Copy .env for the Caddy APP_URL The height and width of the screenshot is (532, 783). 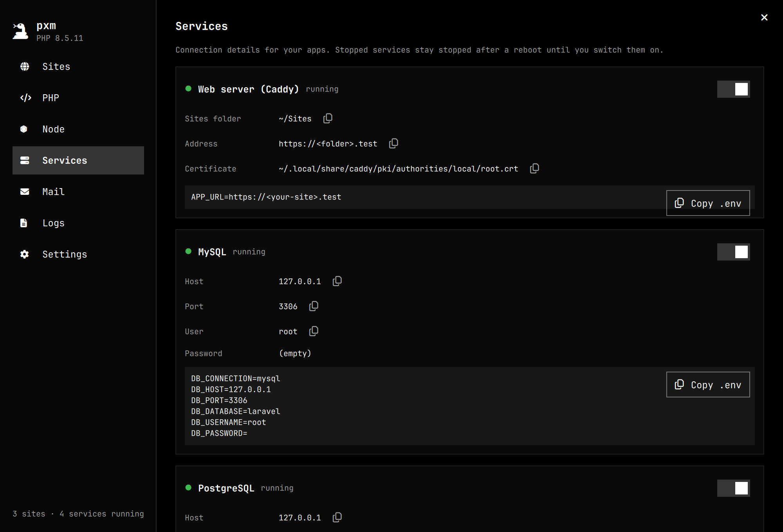(708, 203)
